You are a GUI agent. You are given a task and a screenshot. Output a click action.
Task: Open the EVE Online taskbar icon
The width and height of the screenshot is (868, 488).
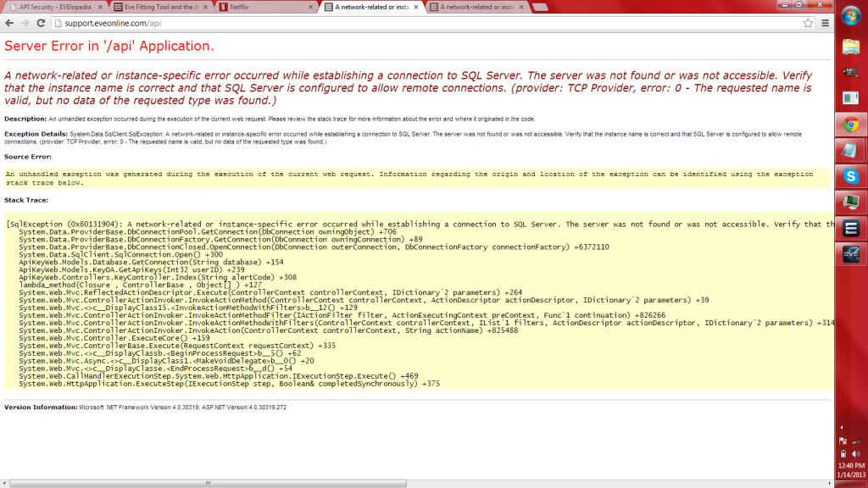(x=850, y=255)
